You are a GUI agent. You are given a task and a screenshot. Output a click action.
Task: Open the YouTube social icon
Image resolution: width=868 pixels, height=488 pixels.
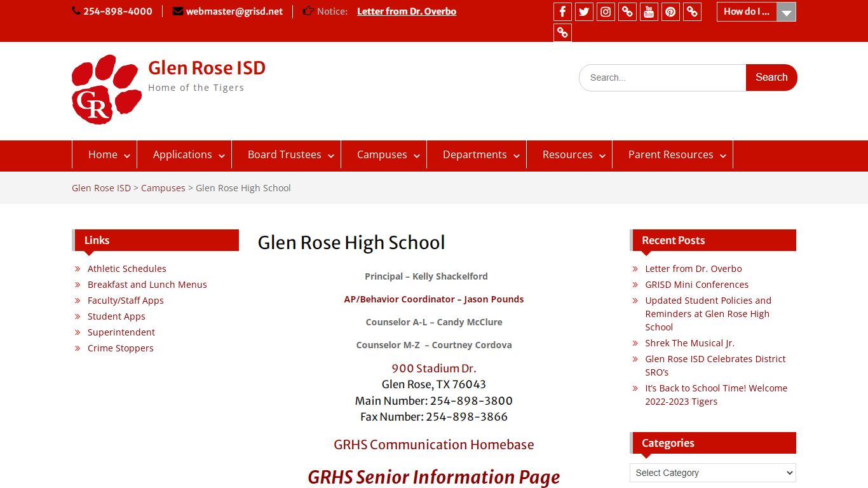[649, 11]
